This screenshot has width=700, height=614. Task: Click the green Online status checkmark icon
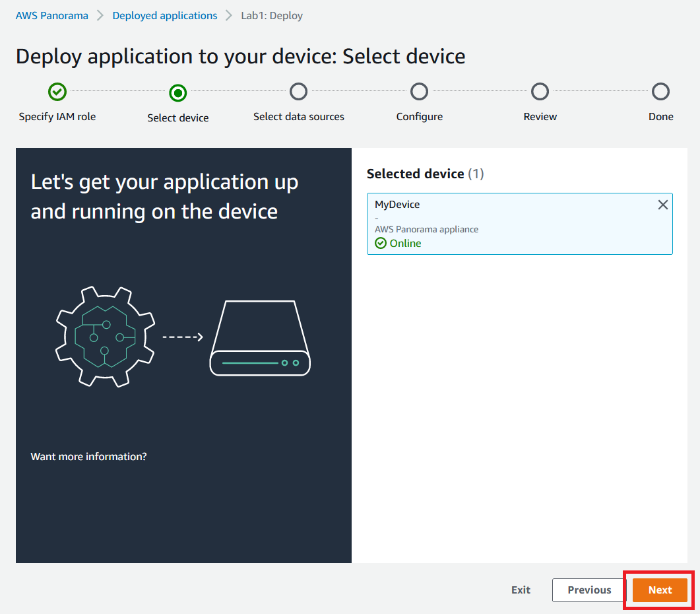pyautogui.click(x=381, y=243)
